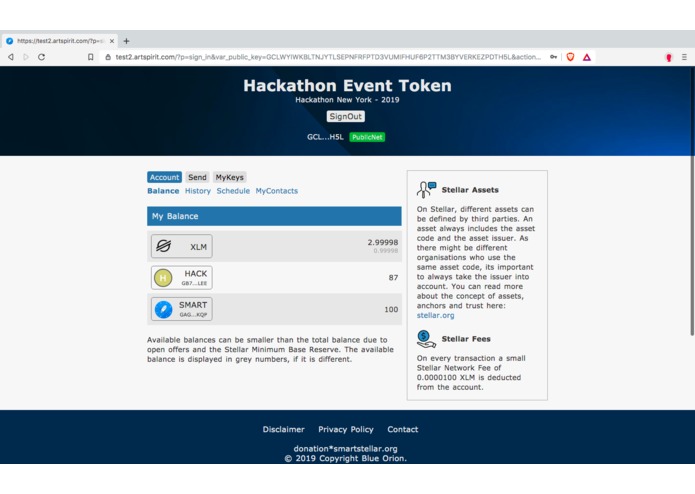This screenshot has width=695, height=494.
Task: Click the browser forward arrow
Action: point(26,57)
